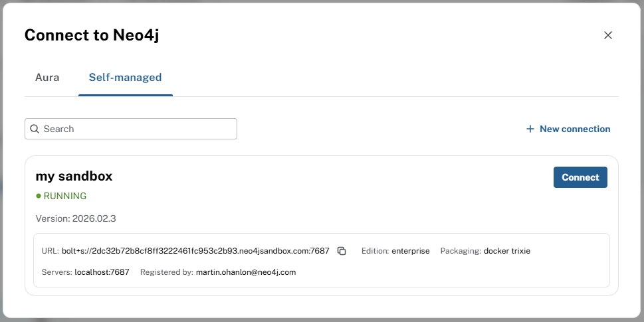The height and width of the screenshot is (322, 644).
Task: Click Servers value 'localhost:7687'
Action: [102, 272]
